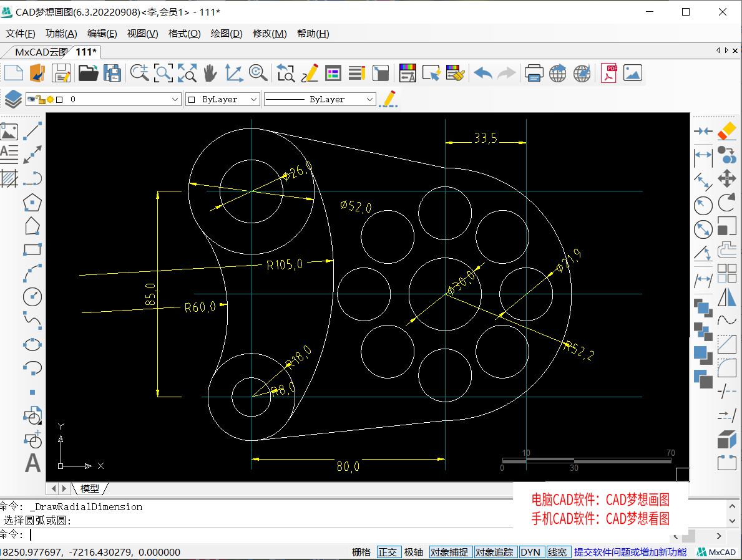Select the Eraser tool
Viewport: 742px width, 560px height.
tap(727, 131)
